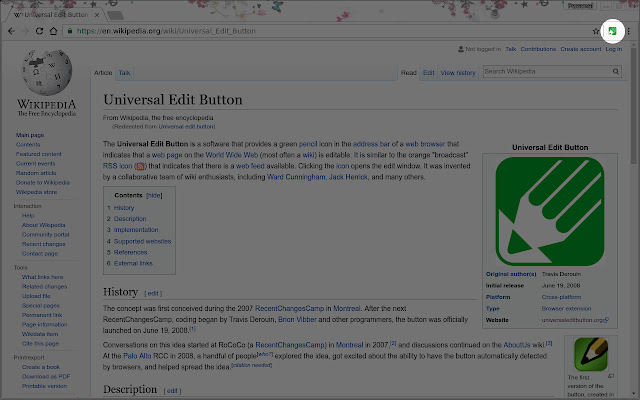Bookmark this page with the star icon
This screenshot has width=640, height=400.
(x=596, y=31)
